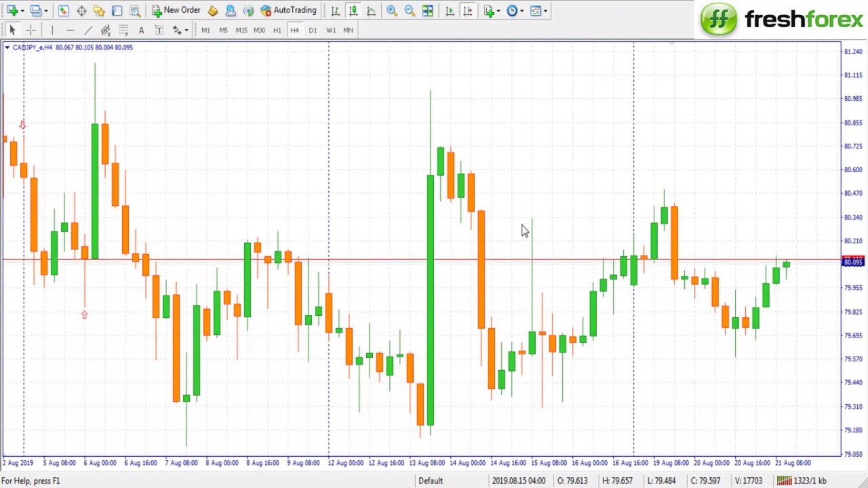Toggle chart Auto Scroll
This screenshot has height=488, width=868.
450,10
